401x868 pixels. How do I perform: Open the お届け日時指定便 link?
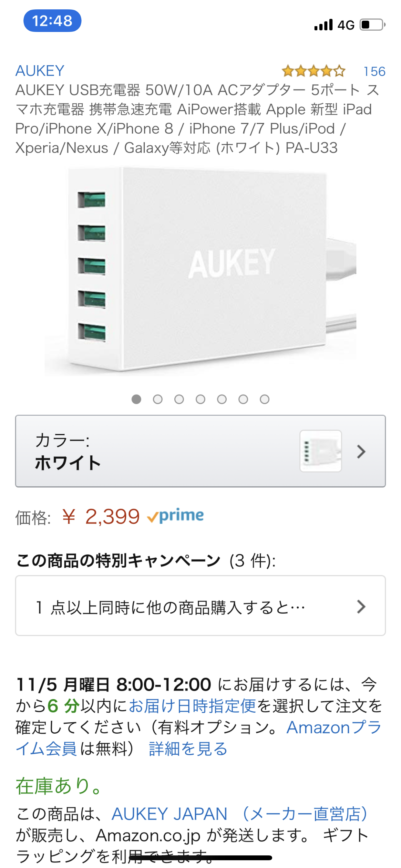(x=192, y=706)
